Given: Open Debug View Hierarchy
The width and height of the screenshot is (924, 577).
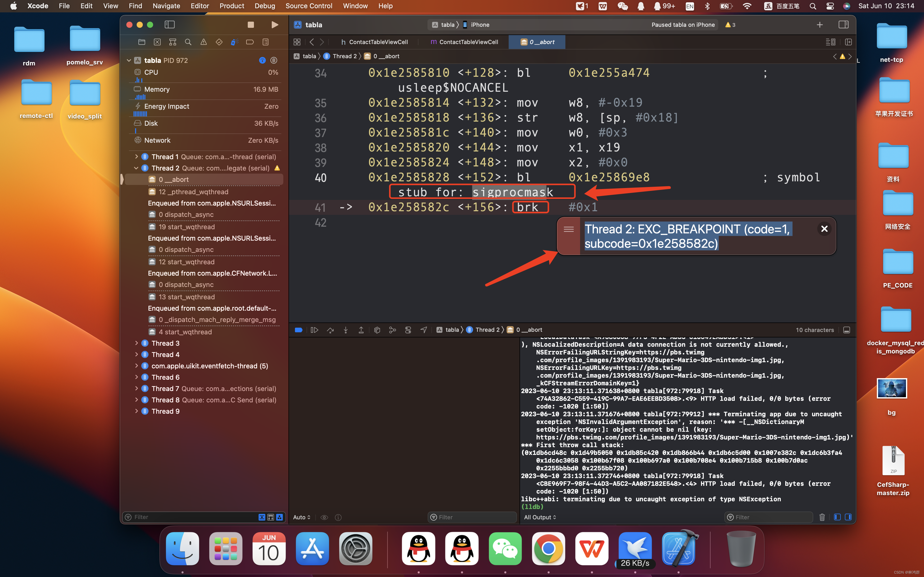Looking at the screenshot, I should click(377, 330).
